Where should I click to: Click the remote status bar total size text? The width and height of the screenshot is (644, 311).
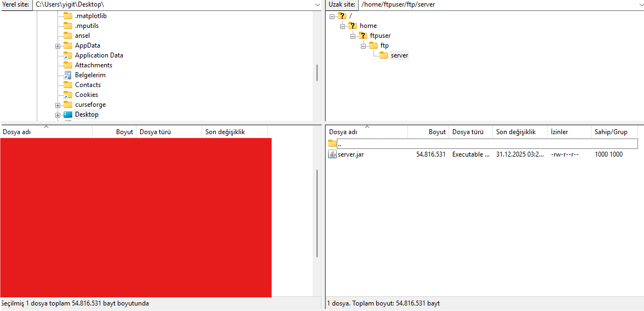tap(383, 303)
